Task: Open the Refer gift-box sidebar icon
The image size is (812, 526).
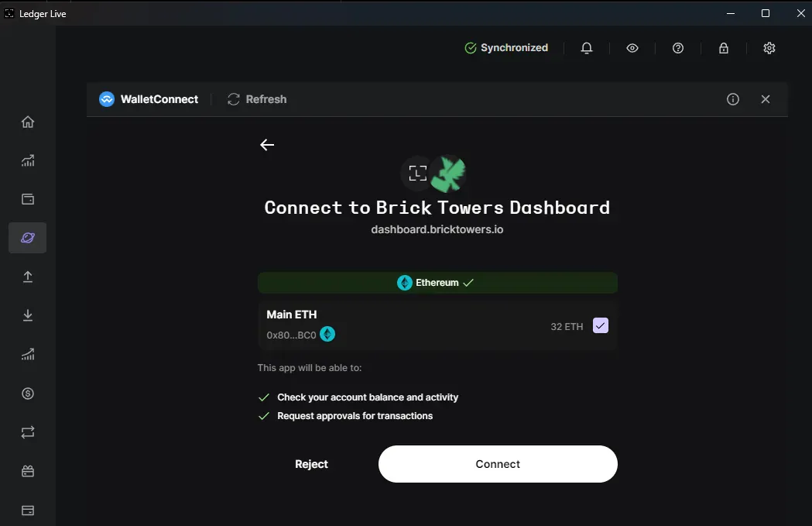Action: [x=28, y=471]
